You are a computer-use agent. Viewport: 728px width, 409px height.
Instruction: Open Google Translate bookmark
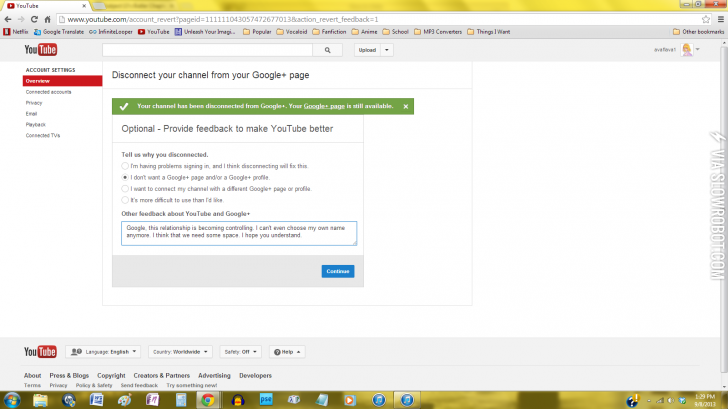tap(59, 32)
